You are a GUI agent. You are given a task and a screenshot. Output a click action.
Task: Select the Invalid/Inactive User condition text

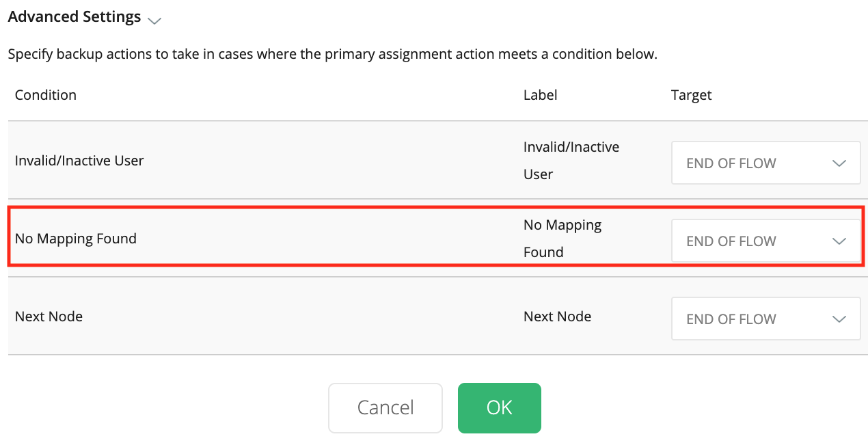tap(79, 161)
